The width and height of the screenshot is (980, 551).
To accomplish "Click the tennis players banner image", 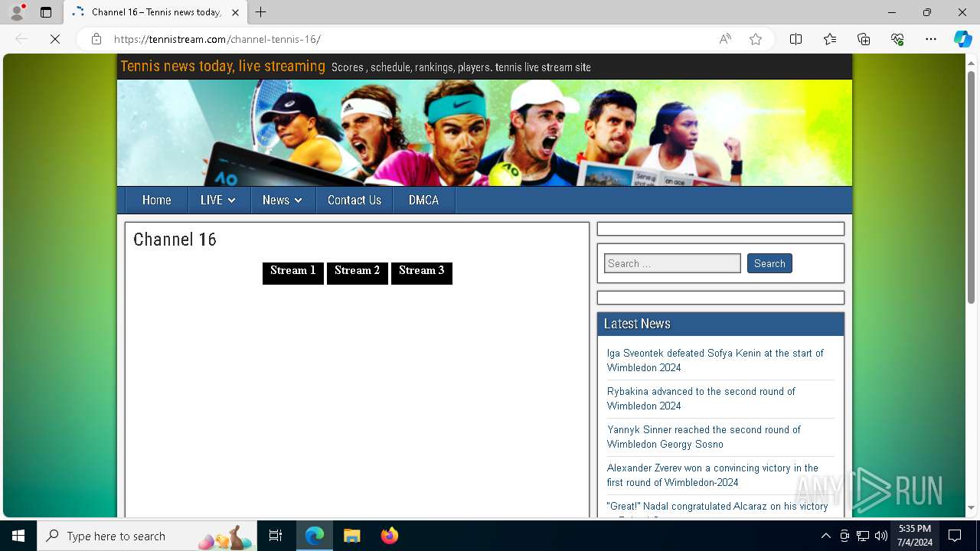I will [x=485, y=132].
